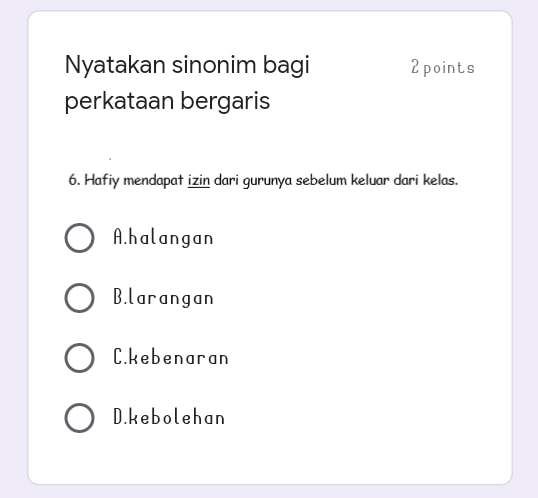Click the '2 points' score label
Viewport: 538px width, 498px height.
tap(443, 67)
